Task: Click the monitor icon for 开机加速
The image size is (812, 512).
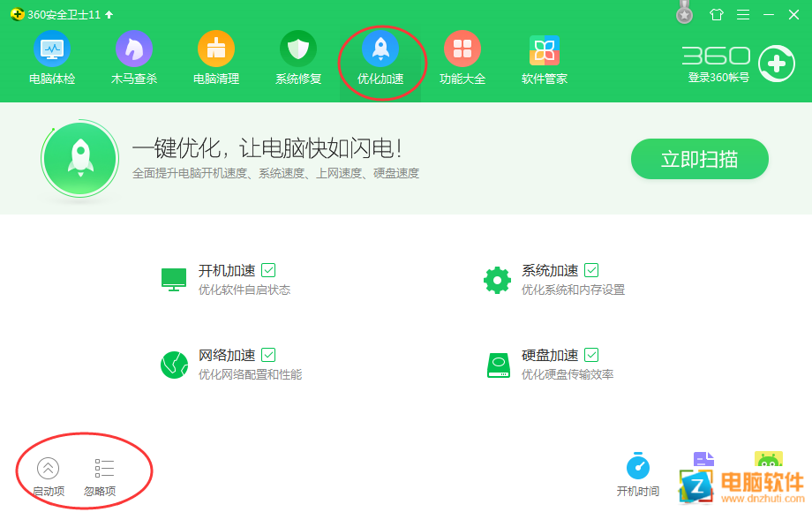Action: coord(174,280)
